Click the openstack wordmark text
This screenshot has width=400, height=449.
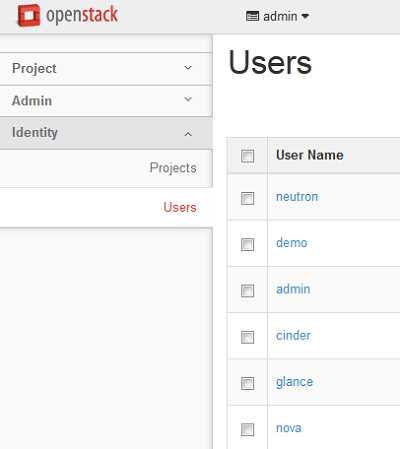82,15
